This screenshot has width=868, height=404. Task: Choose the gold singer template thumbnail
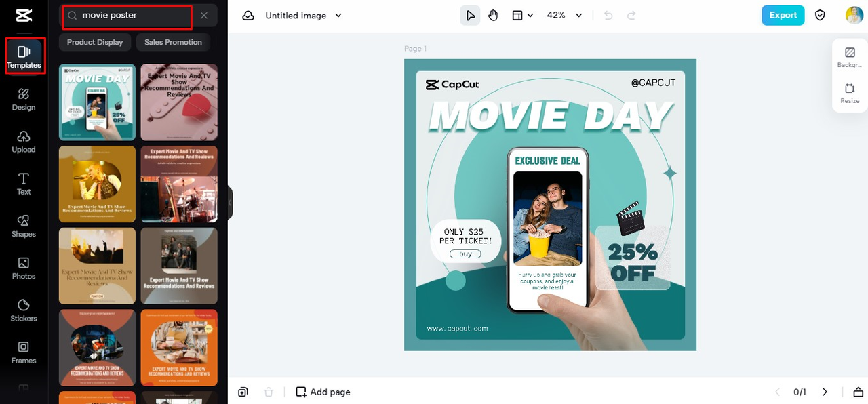(97, 184)
